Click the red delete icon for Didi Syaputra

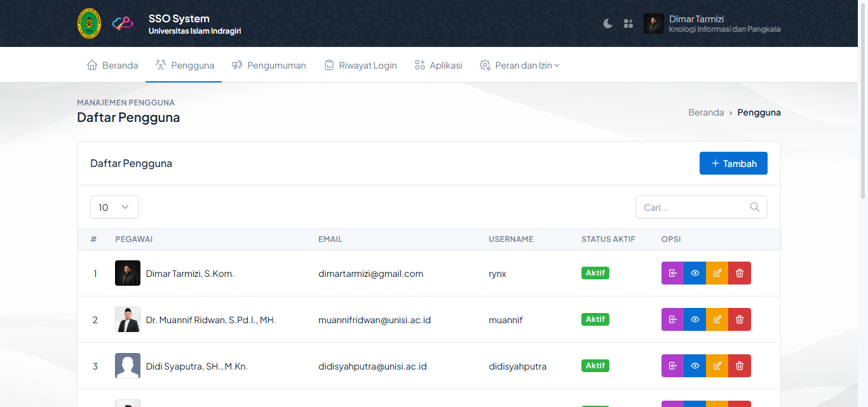tap(740, 366)
